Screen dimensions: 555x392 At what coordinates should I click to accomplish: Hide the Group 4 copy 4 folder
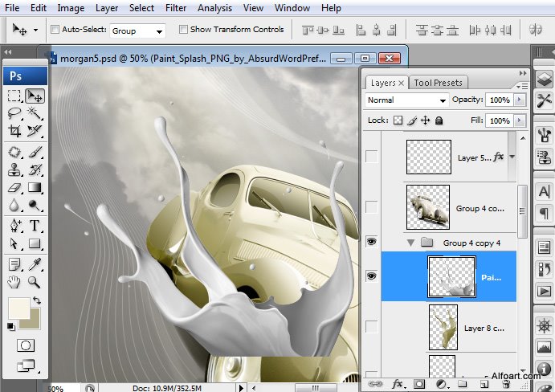point(371,241)
